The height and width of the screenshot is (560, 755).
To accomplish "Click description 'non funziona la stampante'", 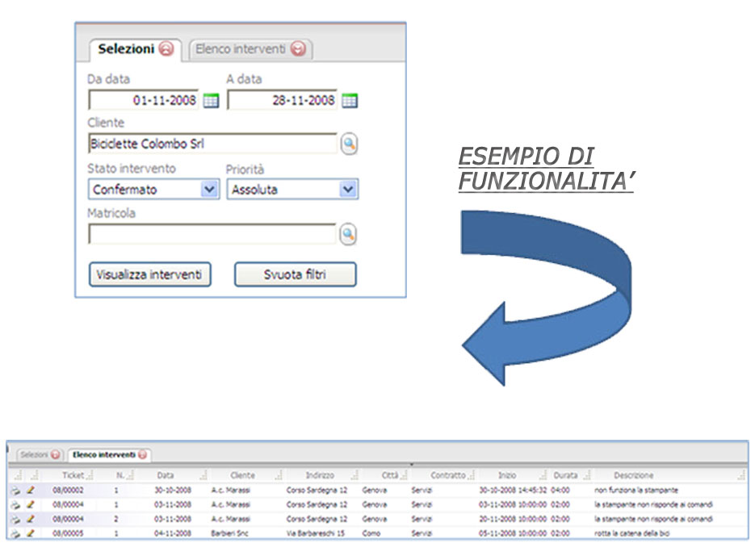I will coord(636,491).
